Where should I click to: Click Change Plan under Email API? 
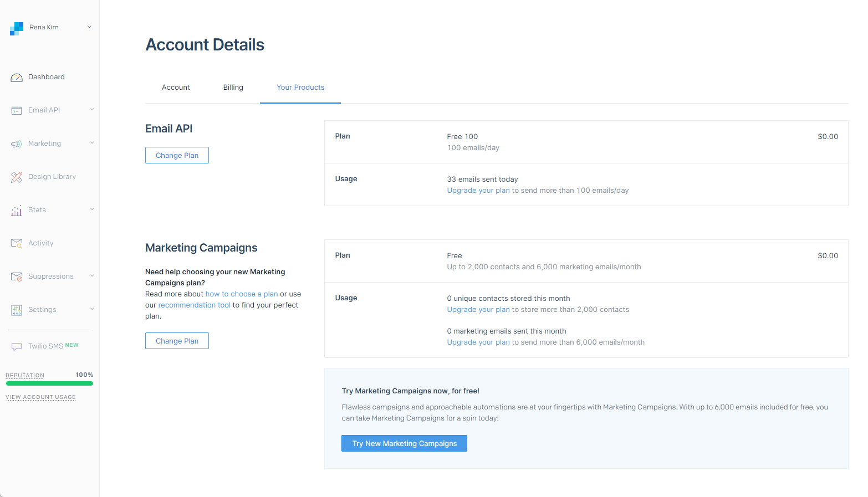click(177, 155)
